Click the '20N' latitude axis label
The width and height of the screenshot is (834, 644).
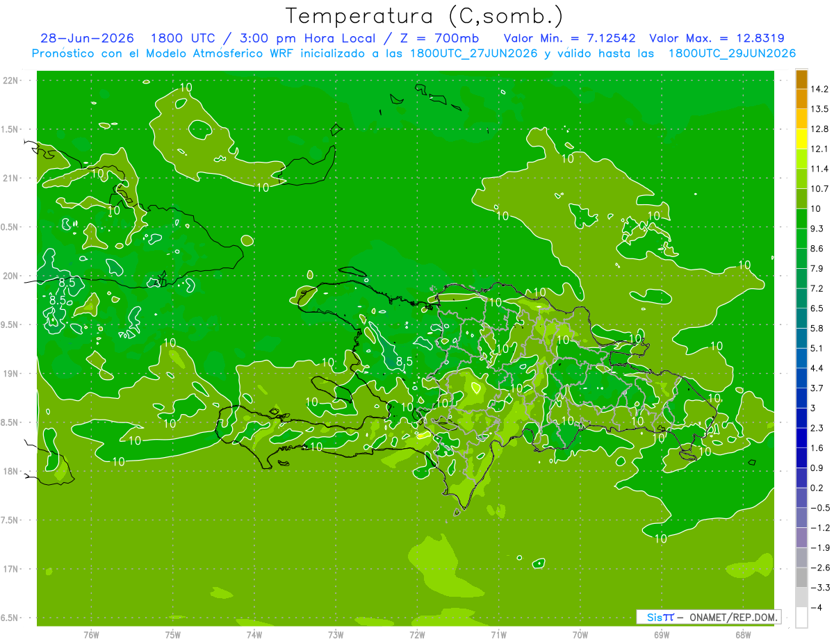point(12,276)
